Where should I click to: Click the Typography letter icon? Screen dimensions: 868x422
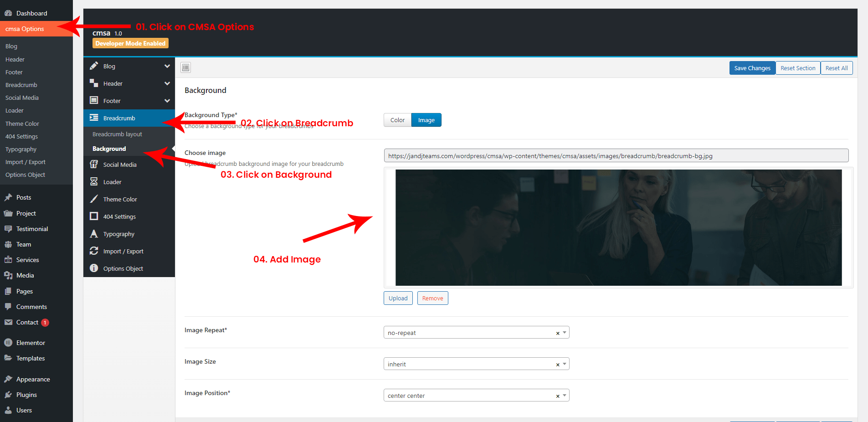click(94, 234)
